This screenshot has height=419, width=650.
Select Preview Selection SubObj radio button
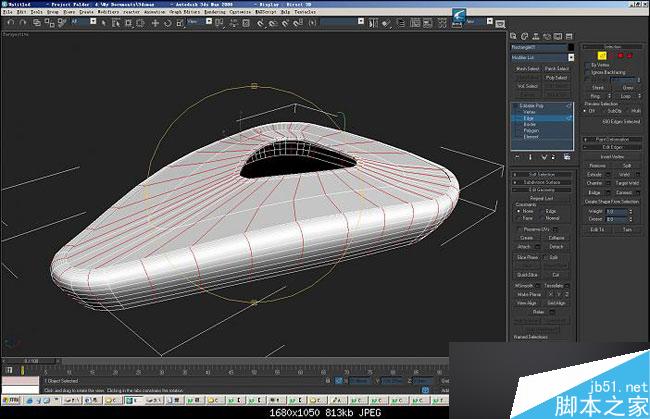point(605,111)
